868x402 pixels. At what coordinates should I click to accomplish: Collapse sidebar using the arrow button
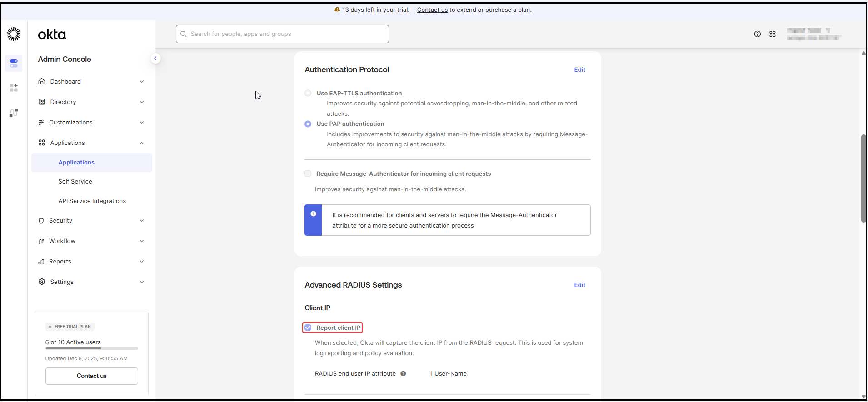[x=155, y=58]
